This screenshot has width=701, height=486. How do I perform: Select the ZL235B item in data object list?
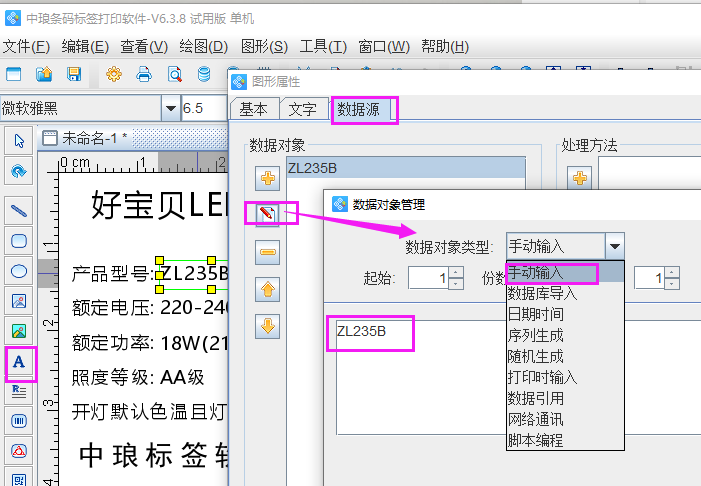(x=400, y=167)
